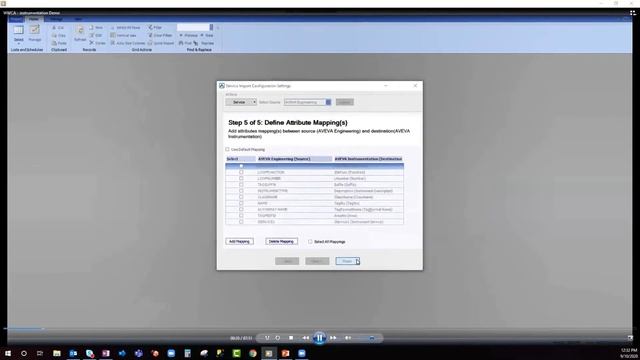The height and width of the screenshot is (360, 640).
Task: Open the Find & Replace search dropdown
Action: pos(211,27)
